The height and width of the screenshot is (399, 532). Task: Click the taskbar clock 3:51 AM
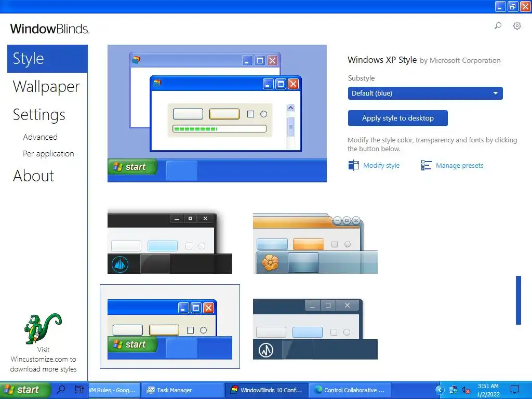488,390
